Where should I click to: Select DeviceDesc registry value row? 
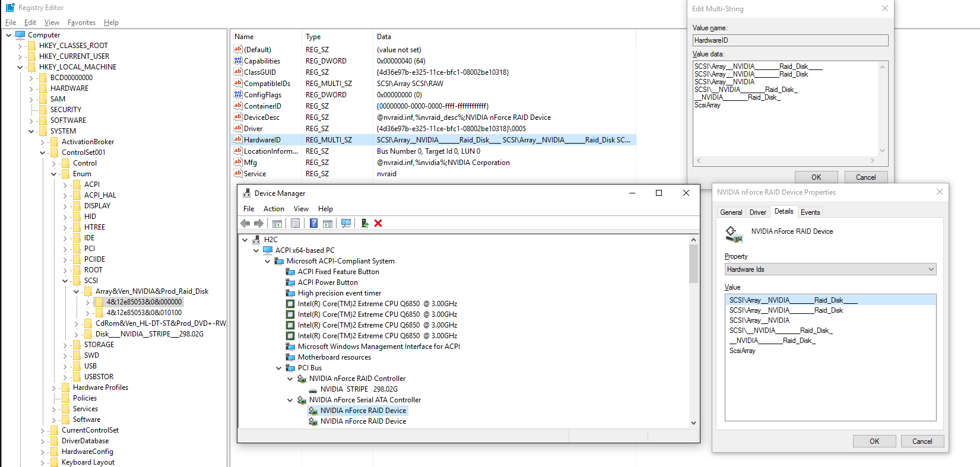433,117
